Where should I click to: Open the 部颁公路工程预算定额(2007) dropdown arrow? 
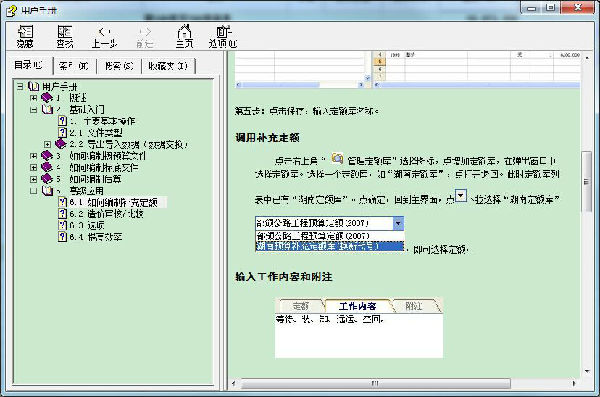[x=398, y=223]
